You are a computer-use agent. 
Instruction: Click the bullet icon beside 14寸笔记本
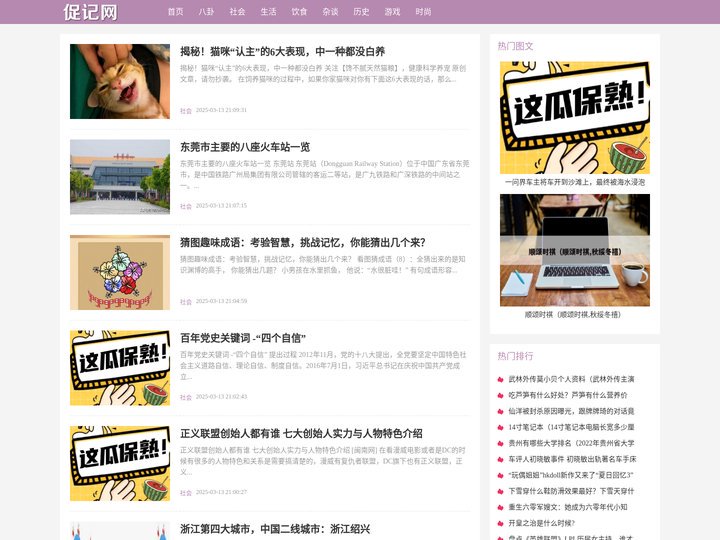pos(501,428)
